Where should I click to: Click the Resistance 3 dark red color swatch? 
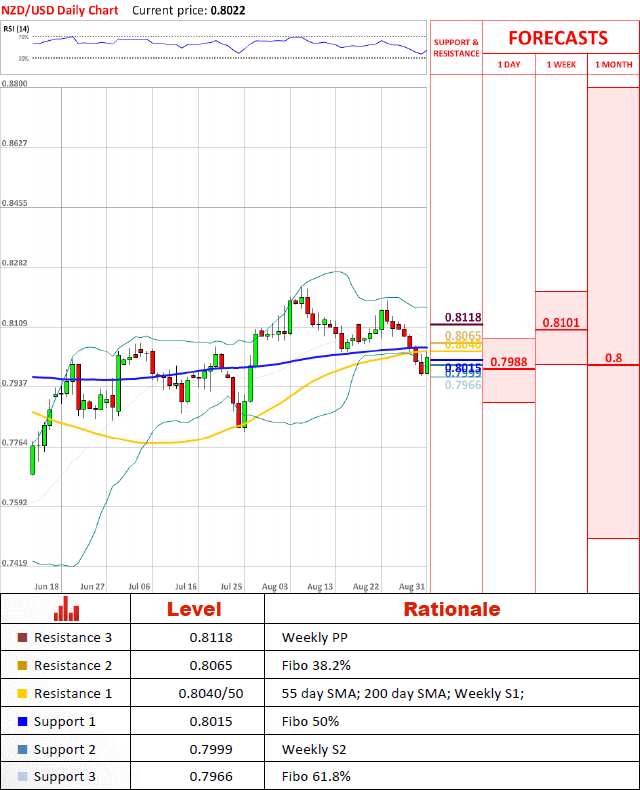23,637
